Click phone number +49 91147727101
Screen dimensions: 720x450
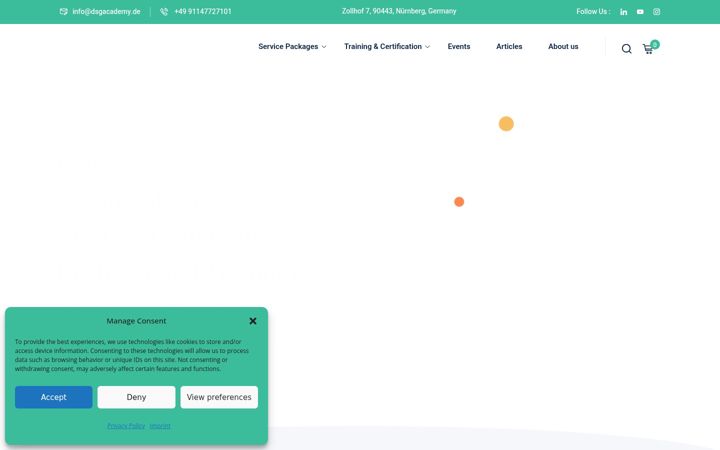(x=202, y=11)
